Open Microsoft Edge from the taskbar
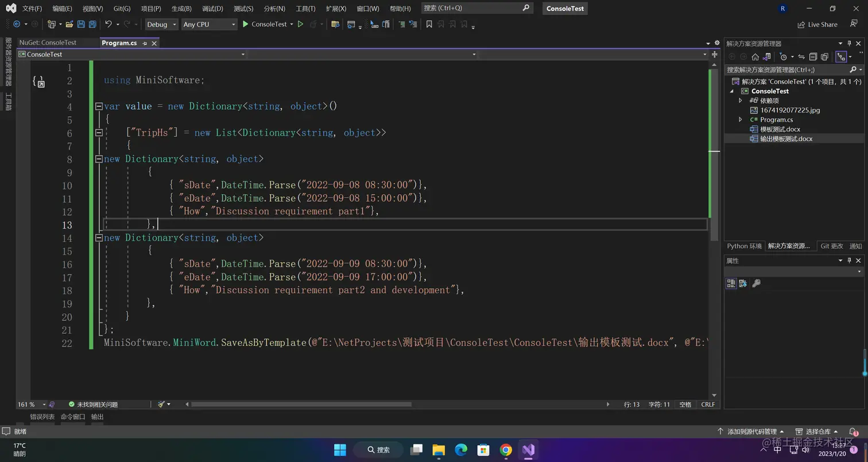Viewport: 868px width, 462px height. [x=461, y=449]
